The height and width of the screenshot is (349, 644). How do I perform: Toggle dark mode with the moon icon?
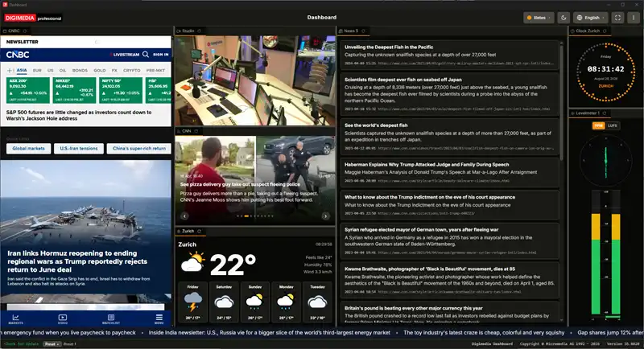coord(563,18)
